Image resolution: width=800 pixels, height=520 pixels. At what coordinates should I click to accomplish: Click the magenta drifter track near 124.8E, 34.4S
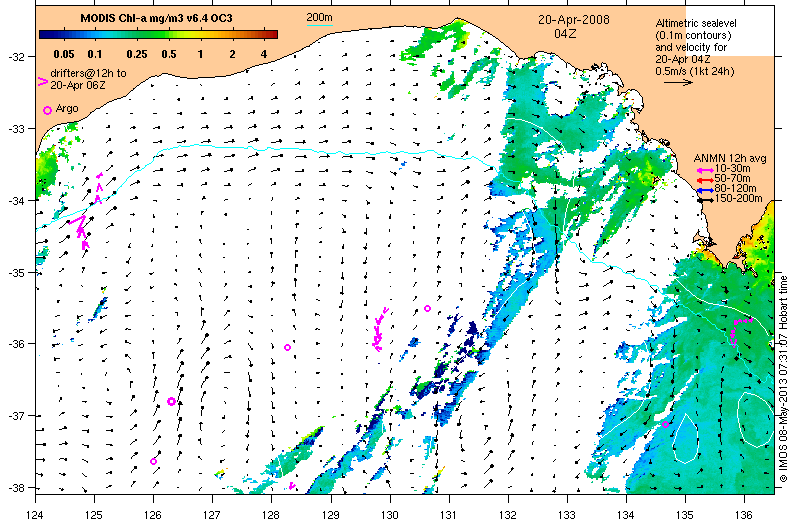click(80, 231)
